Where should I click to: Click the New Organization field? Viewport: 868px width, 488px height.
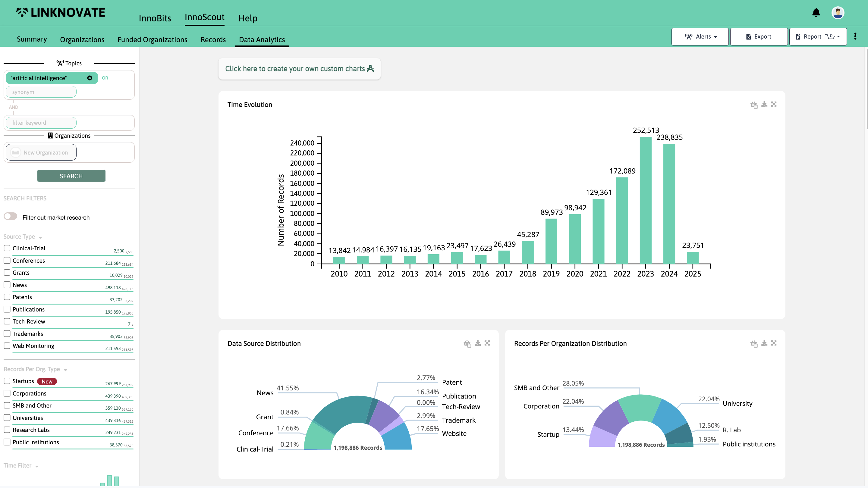pyautogui.click(x=41, y=152)
